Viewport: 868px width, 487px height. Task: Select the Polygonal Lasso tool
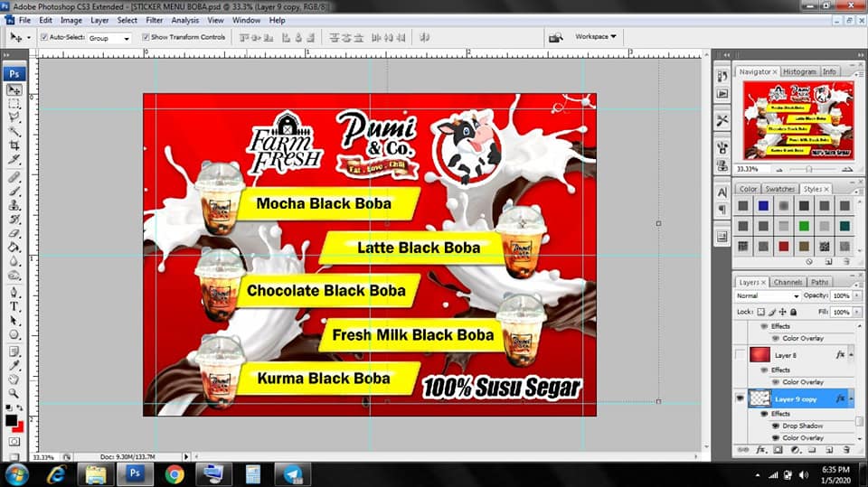point(14,117)
